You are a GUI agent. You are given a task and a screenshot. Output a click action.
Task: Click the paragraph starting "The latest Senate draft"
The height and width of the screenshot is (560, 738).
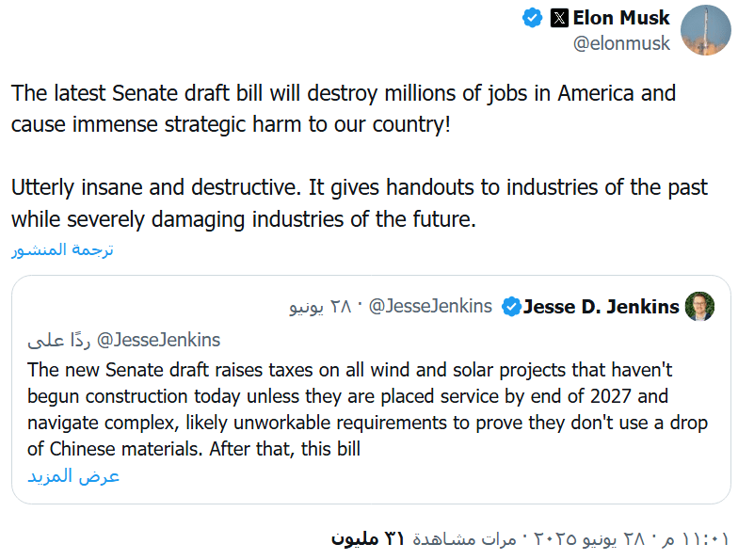(344, 108)
